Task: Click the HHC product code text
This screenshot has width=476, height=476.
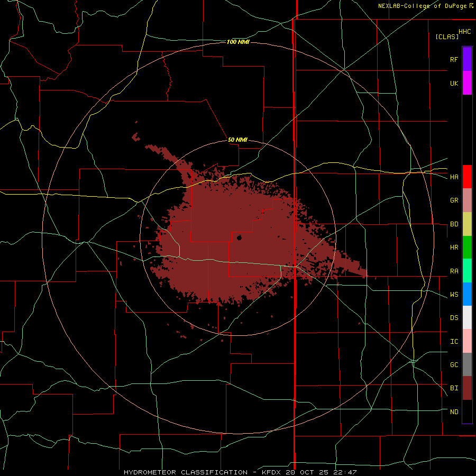Action: 465,32
